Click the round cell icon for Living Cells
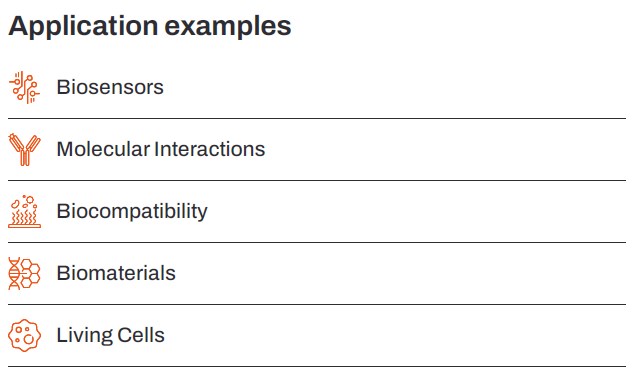This screenshot has height=379, width=633. point(24,335)
